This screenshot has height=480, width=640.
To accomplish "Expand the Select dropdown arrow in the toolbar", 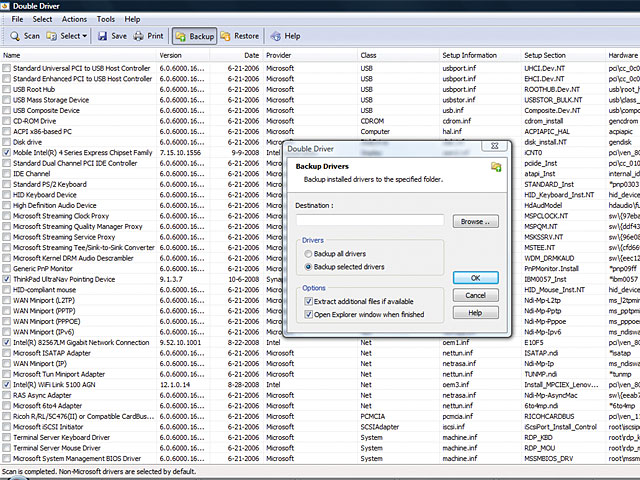I will (87, 36).
